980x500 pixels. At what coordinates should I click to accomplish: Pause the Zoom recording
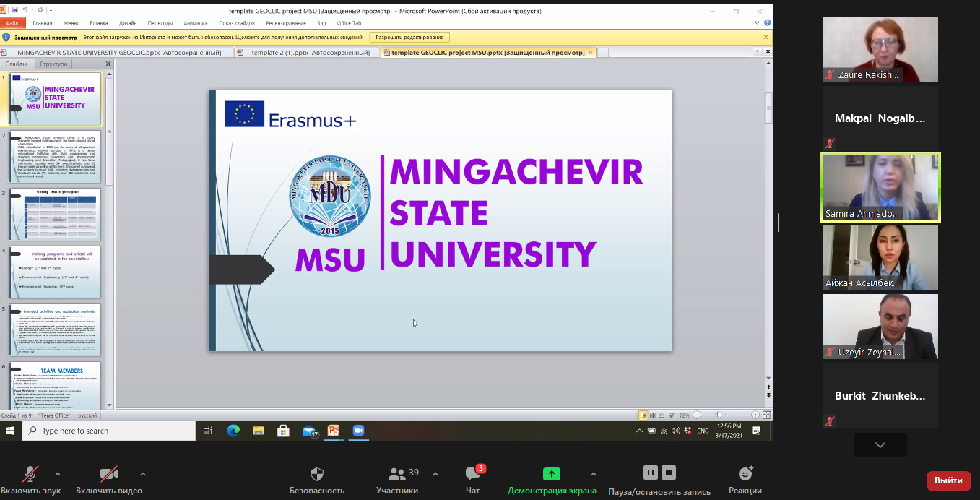click(651, 473)
